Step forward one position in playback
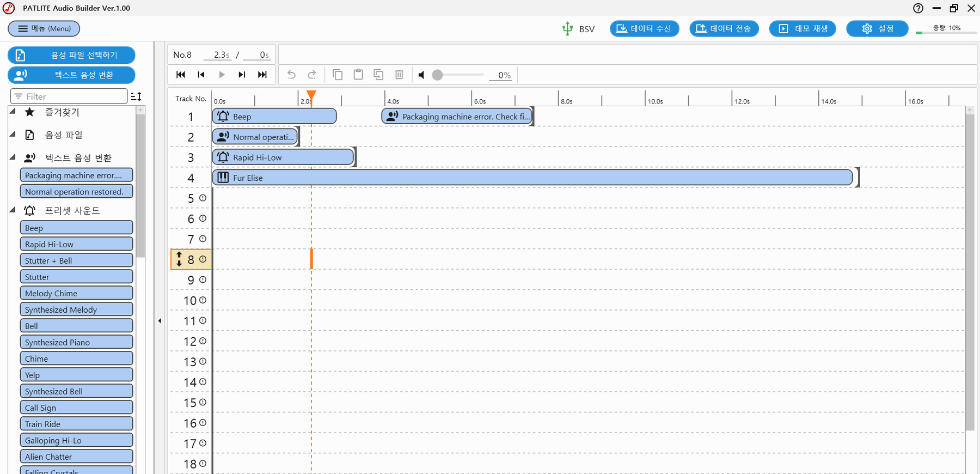The image size is (980, 474). tap(242, 75)
